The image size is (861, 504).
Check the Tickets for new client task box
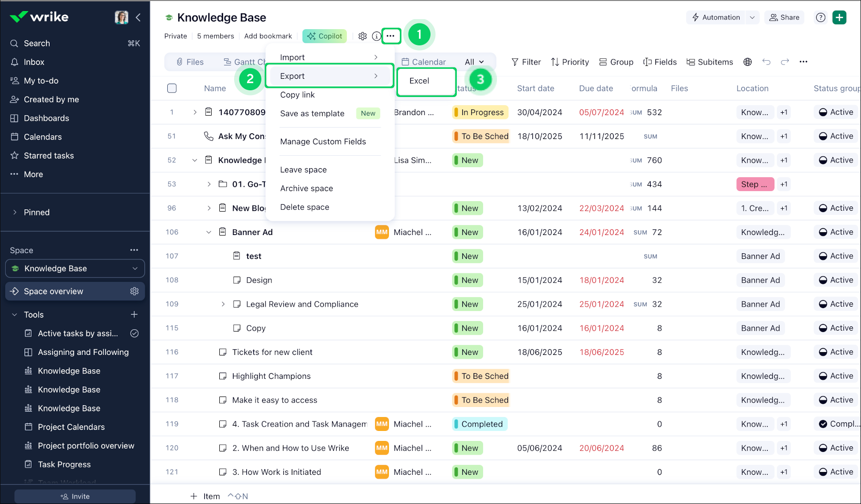(x=223, y=352)
